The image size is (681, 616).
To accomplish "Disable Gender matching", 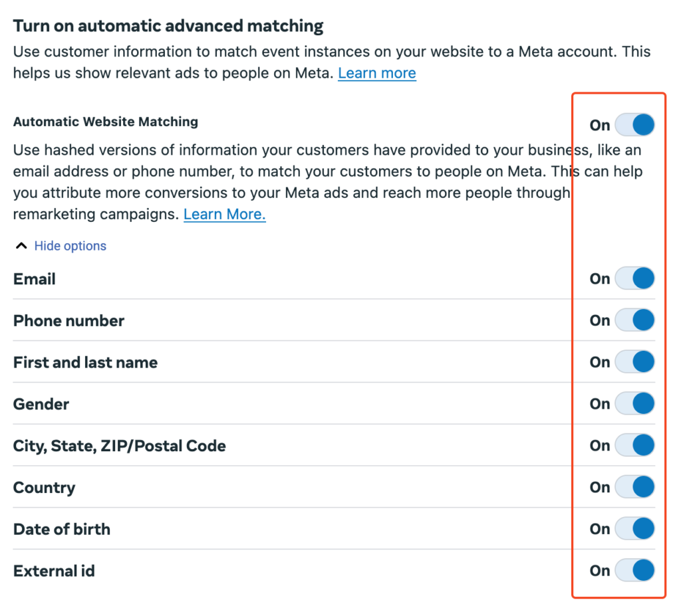I will click(x=634, y=404).
